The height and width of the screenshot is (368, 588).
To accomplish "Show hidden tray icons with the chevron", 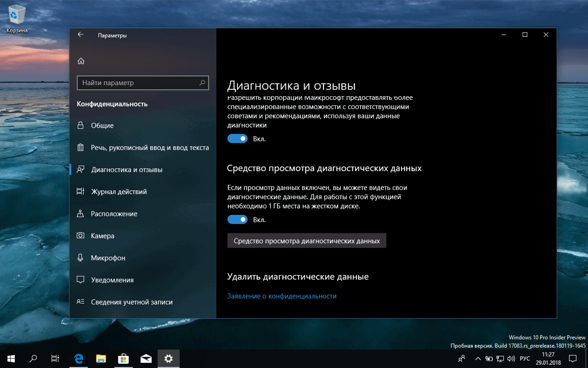I will [x=478, y=359].
